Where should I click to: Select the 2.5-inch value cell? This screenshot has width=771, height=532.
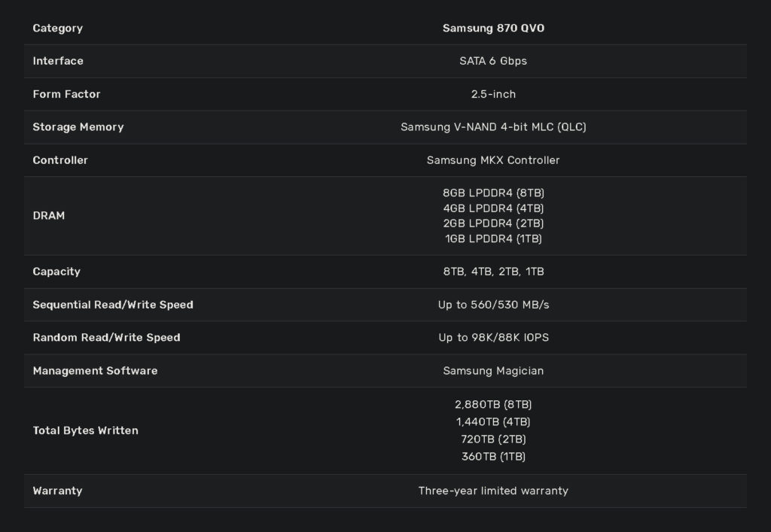point(493,94)
